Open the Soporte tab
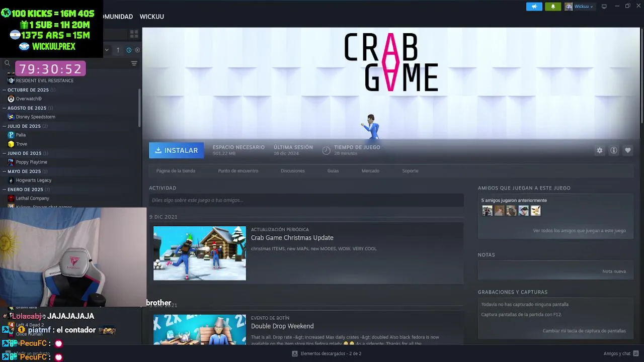This screenshot has height=362, width=644. pos(410,171)
